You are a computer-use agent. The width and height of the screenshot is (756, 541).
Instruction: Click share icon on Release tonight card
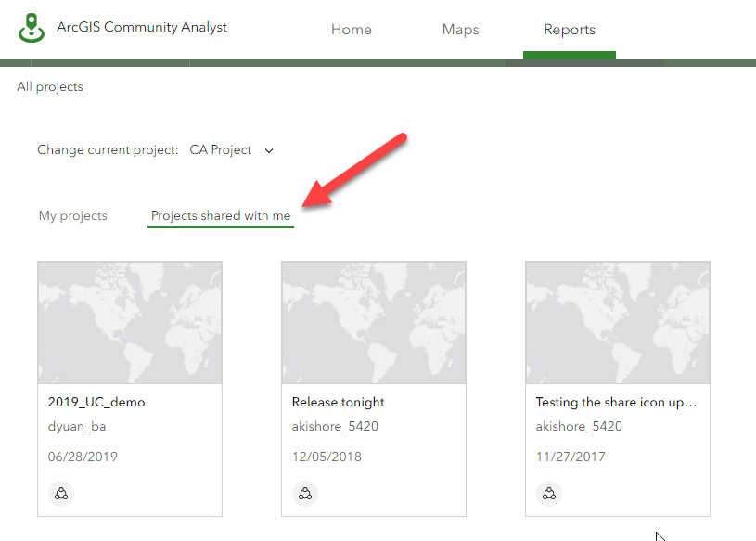click(305, 494)
